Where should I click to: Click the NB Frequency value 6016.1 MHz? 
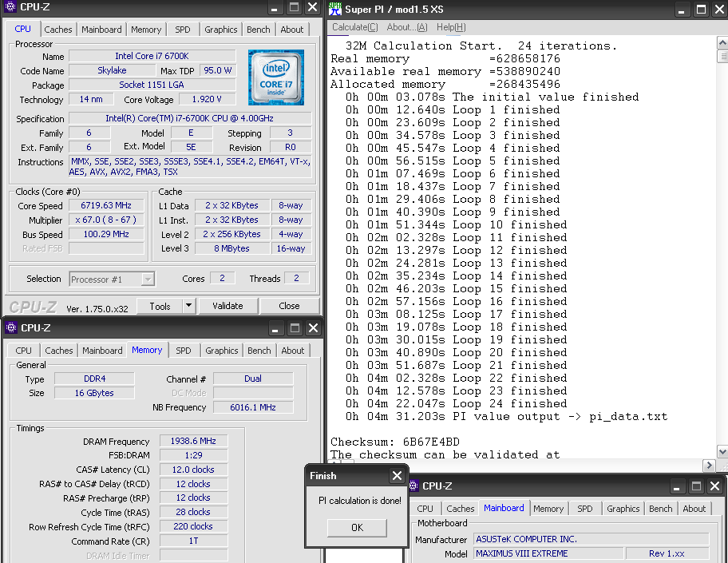click(253, 407)
